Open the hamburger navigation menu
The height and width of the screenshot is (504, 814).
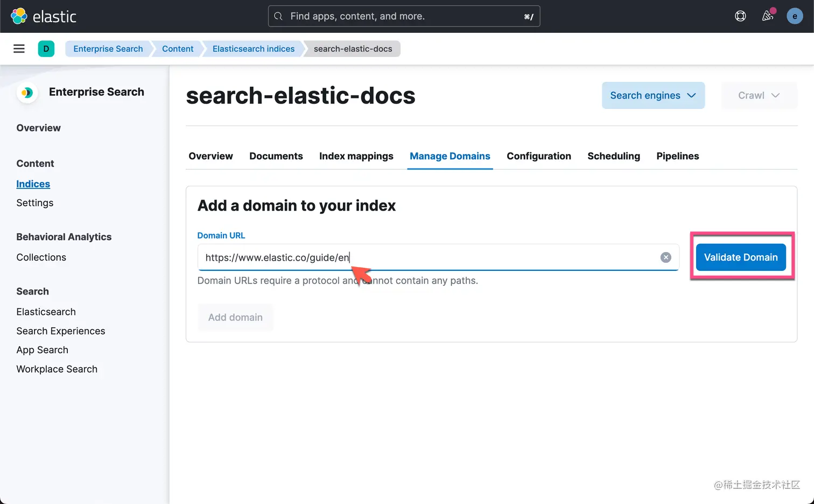[19, 48]
